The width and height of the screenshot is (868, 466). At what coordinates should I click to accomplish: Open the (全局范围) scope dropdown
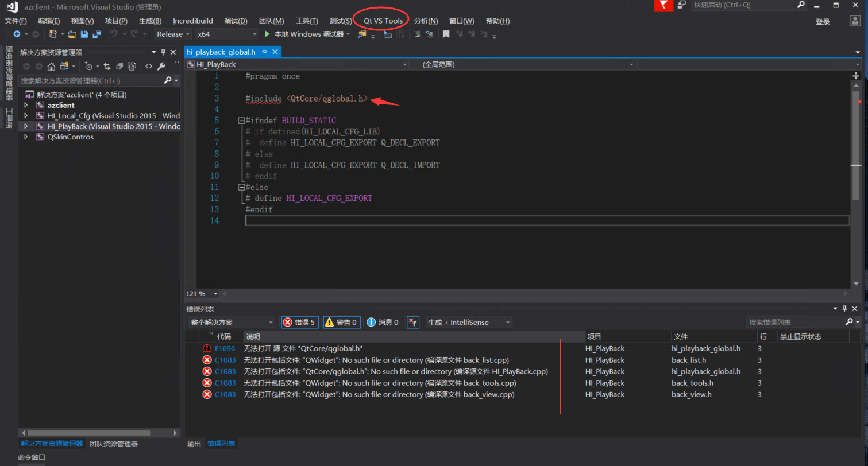pos(523,64)
